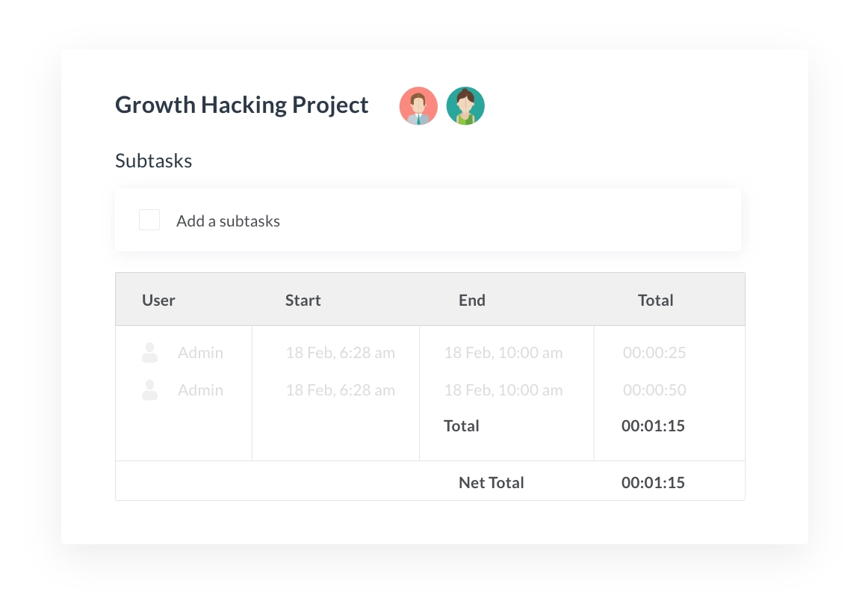The width and height of the screenshot is (868, 616).
Task: Sort by the Start column header
Action: [x=303, y=301]
